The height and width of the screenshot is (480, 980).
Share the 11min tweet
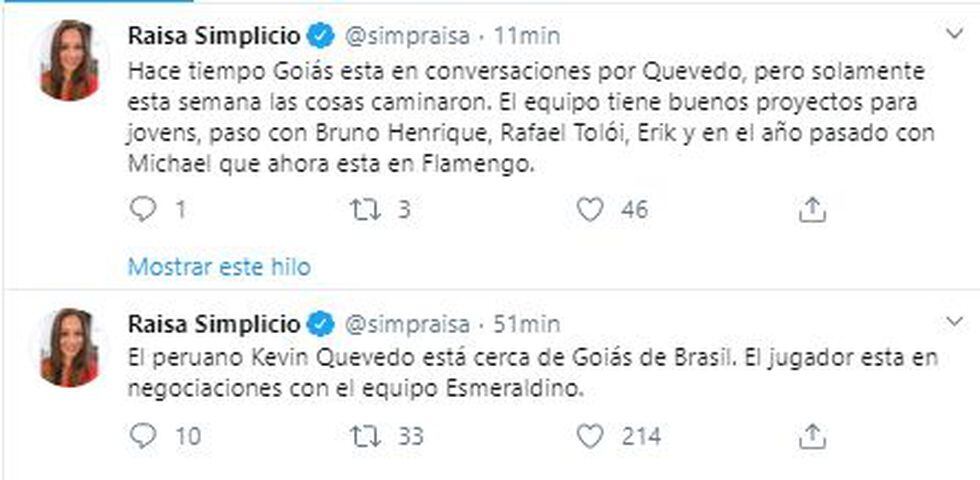tap(813, 209)
